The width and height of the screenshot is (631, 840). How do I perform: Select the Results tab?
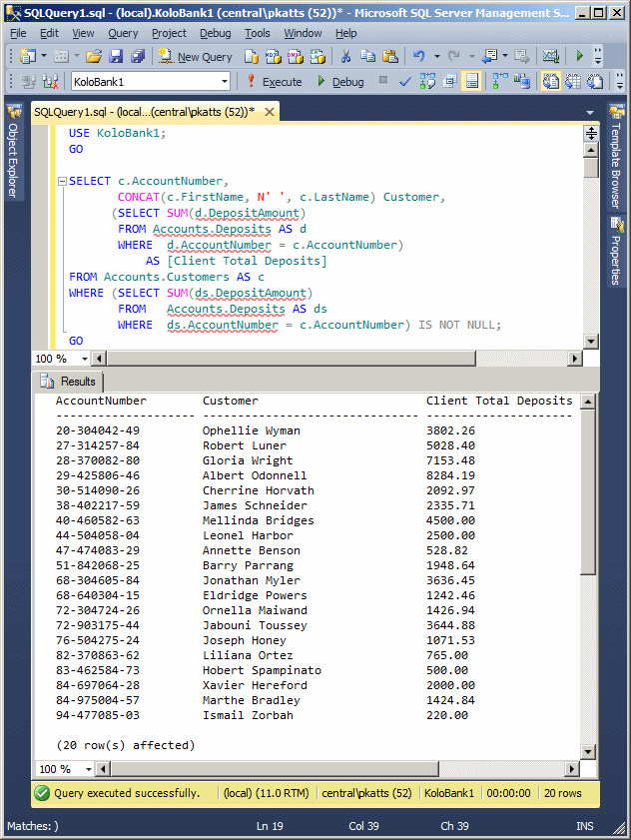point(69,382)
